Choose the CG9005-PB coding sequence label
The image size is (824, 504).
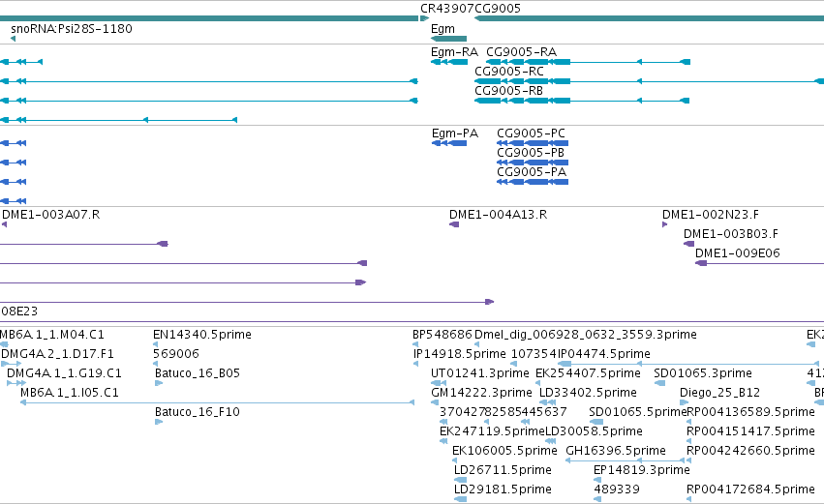531,153
